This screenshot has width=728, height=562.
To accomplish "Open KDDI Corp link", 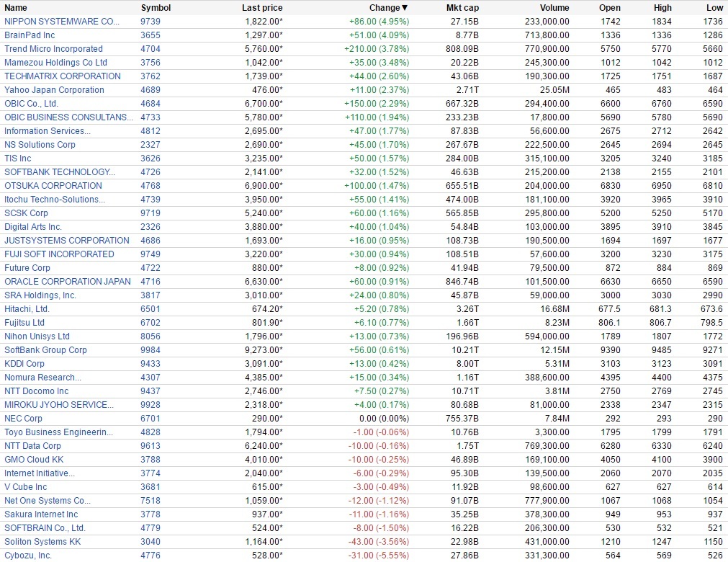I will click(24, 364).
